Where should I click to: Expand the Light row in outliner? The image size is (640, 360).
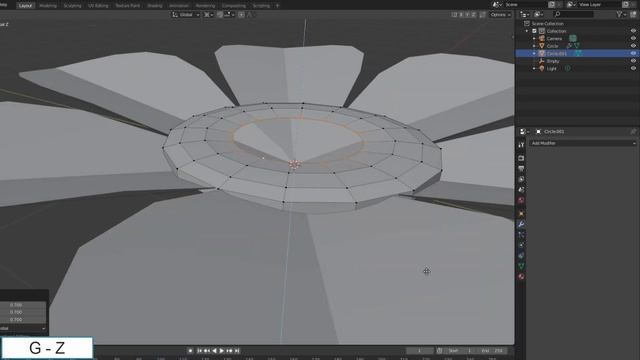[534, 69]
